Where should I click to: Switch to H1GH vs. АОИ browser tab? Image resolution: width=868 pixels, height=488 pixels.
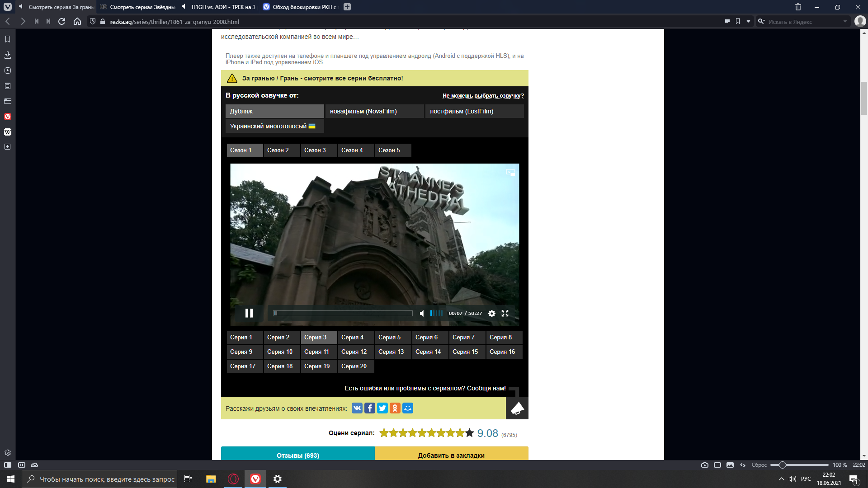click(x=219, y=7)
